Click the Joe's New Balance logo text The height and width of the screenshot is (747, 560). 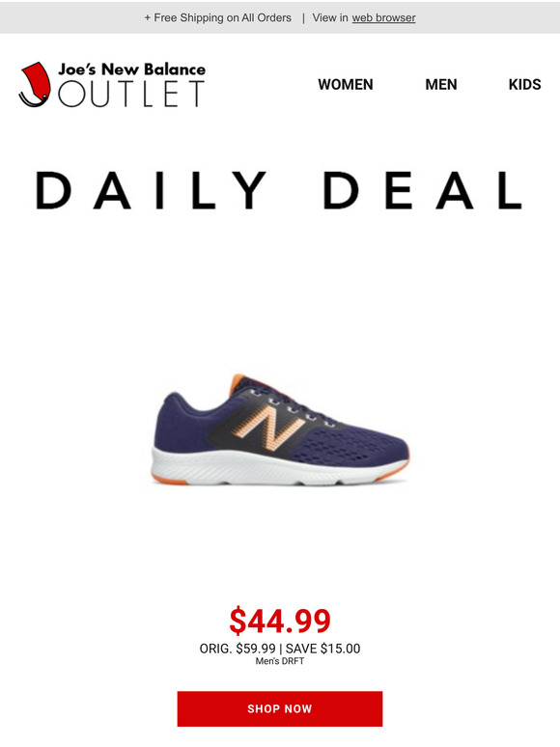click(131, 69)
